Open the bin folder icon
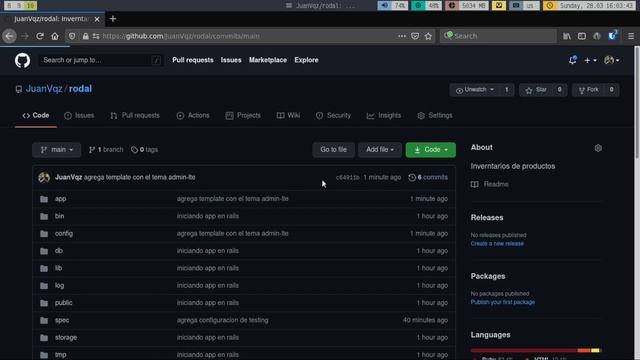640x360 pixels. coord(44,216)
